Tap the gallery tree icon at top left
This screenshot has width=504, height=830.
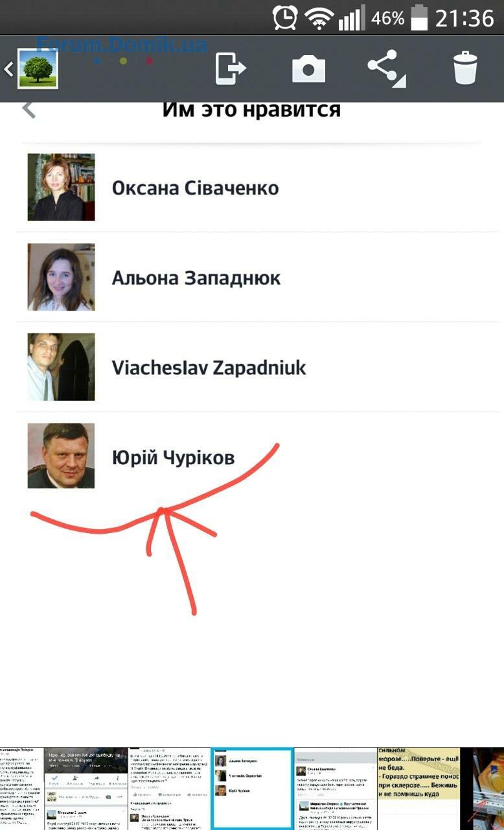click(37, 69)
